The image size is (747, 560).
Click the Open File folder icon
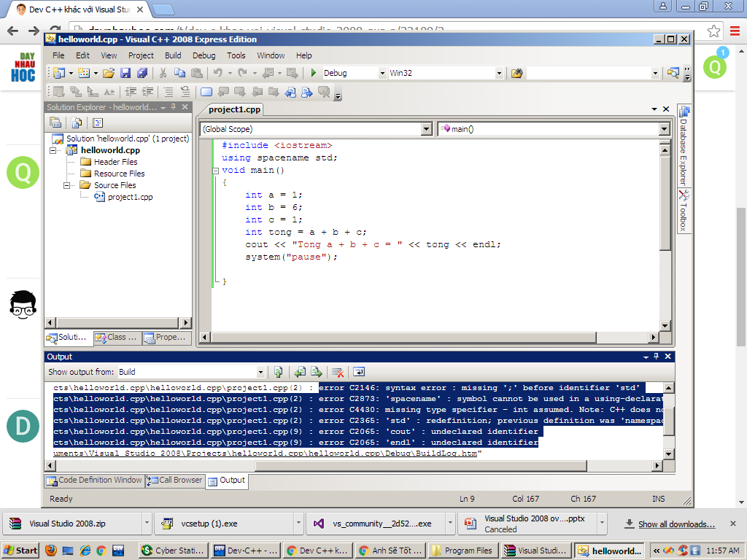click(x=109, y=73)
